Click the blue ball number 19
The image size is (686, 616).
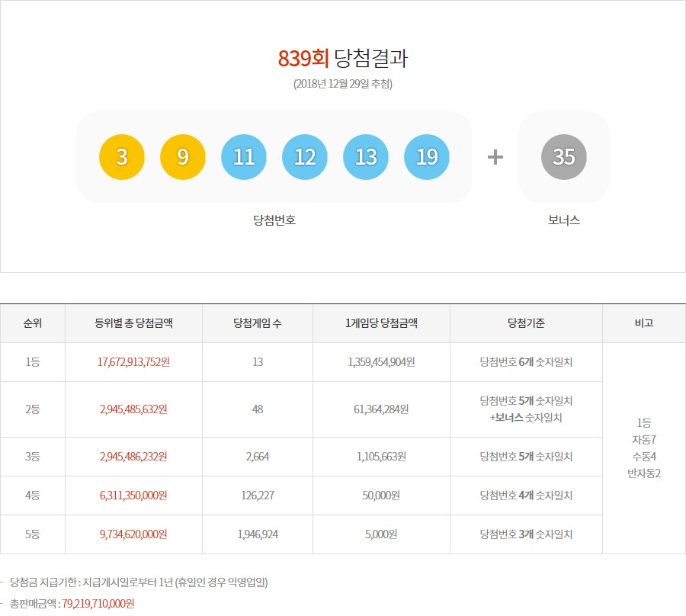427,157
